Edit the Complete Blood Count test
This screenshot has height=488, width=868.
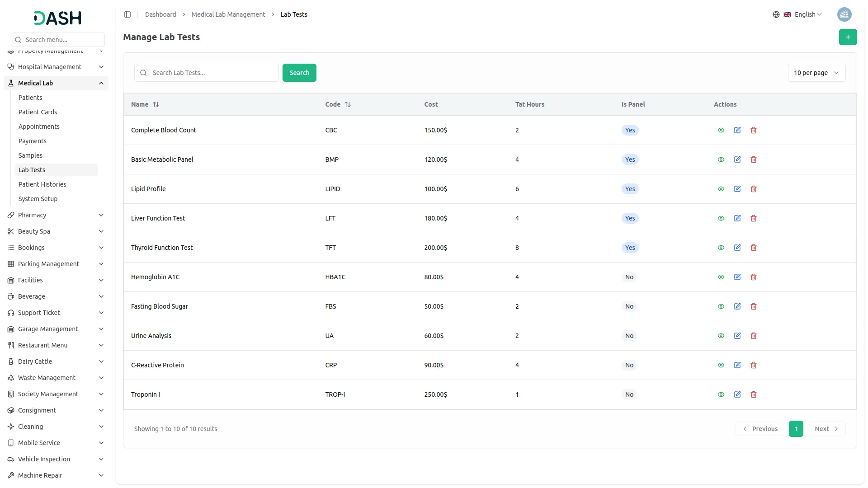[737, 130]
